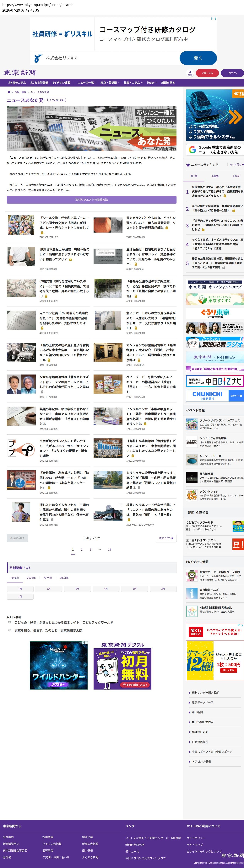244x868 pixels.
Task: Open page 2 in pagination
Action: [x=81, y=550]
